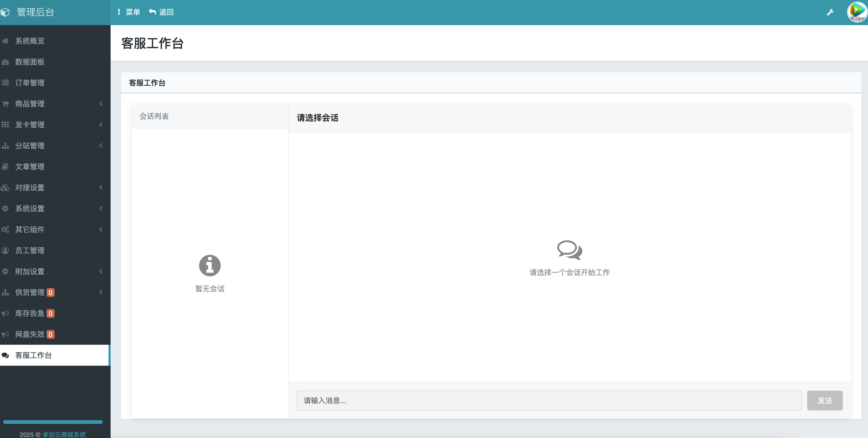Select the 网盘失效 sidebar entry
Viewport: 868px width, 438px height.
coord(30,334)
